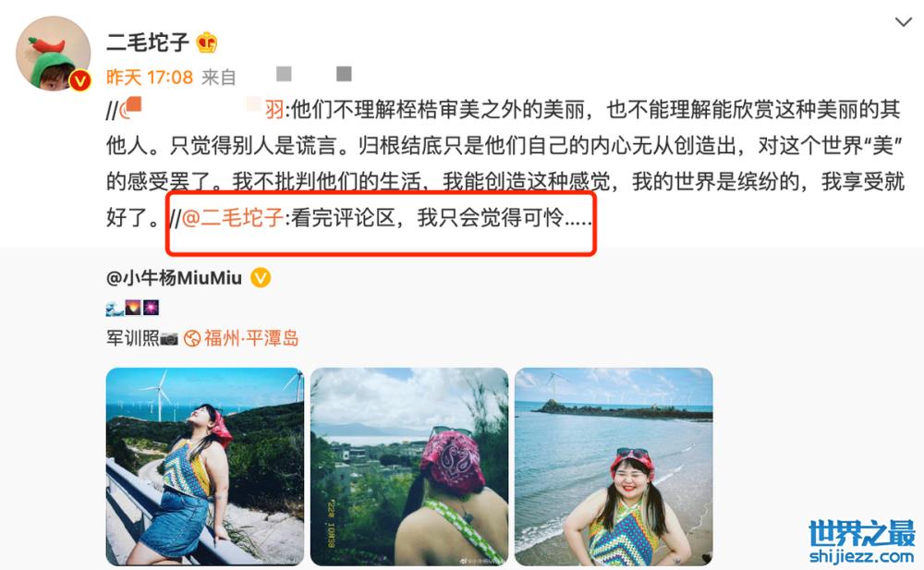Screen dimensions: 924x570
Task: Open the middle photo showing red bandana
Action: [x=409, y=467]
